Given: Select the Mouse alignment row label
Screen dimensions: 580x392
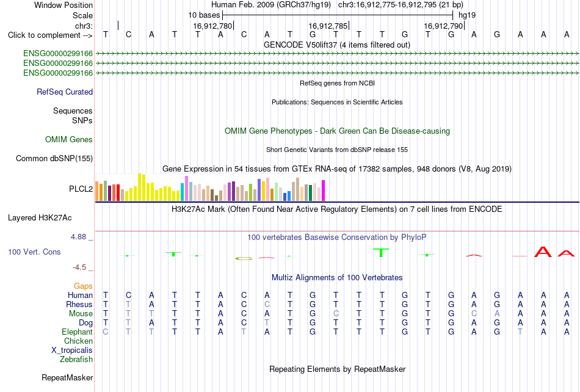Looking at the screenshot, I should click(x=80, y=314).
